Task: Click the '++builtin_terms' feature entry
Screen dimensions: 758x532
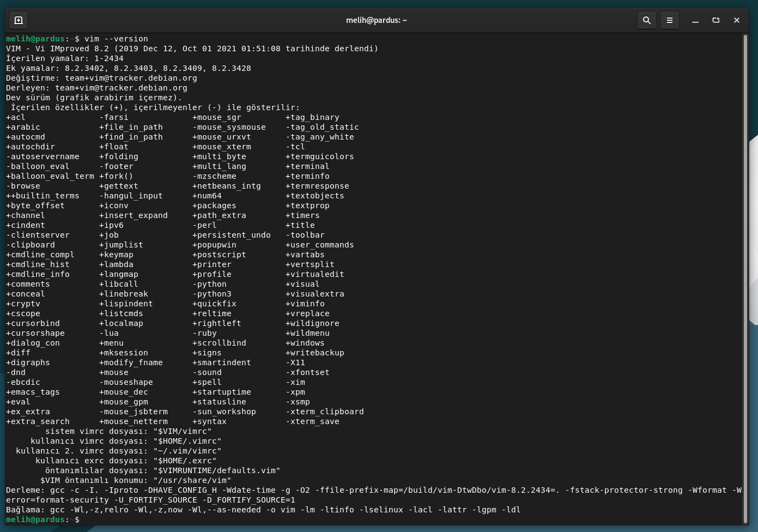Action: pyautogui.click(x=43, y=196)
